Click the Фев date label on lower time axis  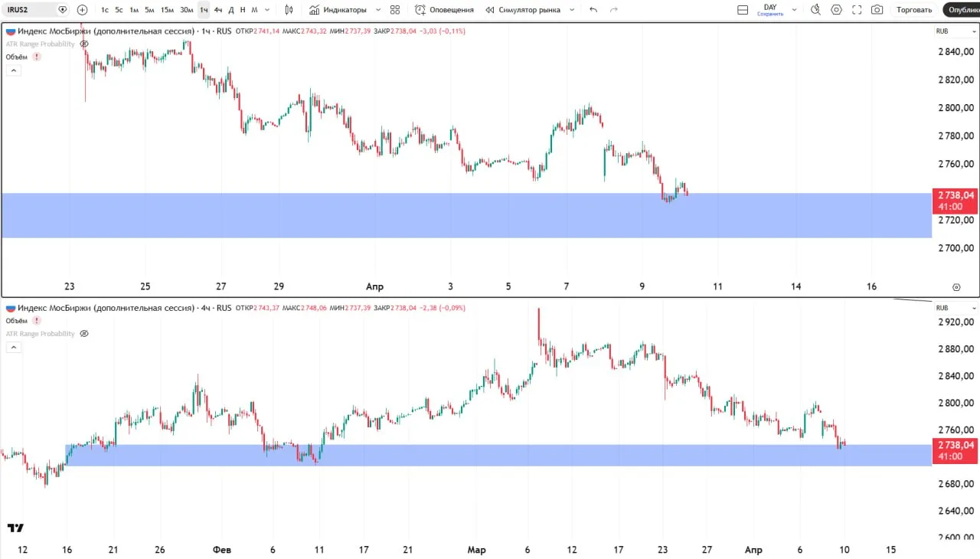(222, 550)
